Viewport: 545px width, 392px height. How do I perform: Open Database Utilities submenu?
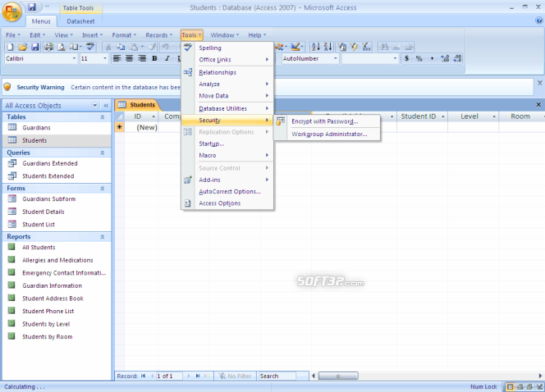click(227, 109)
